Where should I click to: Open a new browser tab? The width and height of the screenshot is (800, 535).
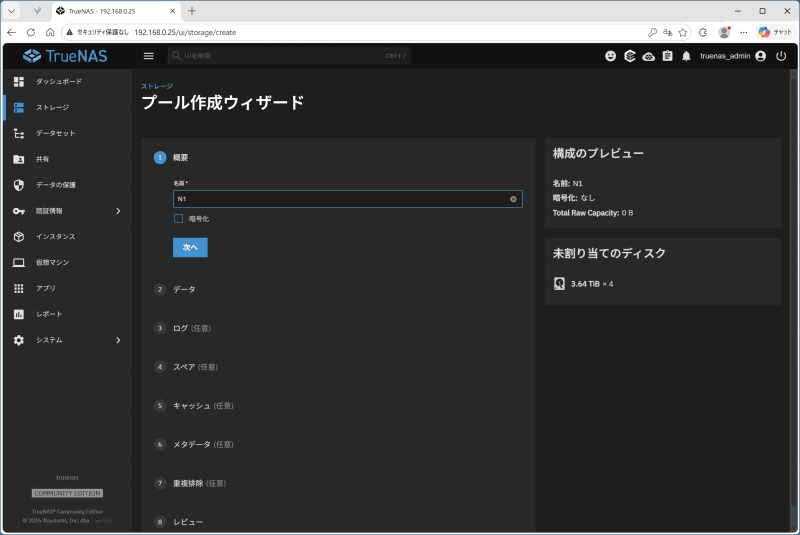pos(192,11)
